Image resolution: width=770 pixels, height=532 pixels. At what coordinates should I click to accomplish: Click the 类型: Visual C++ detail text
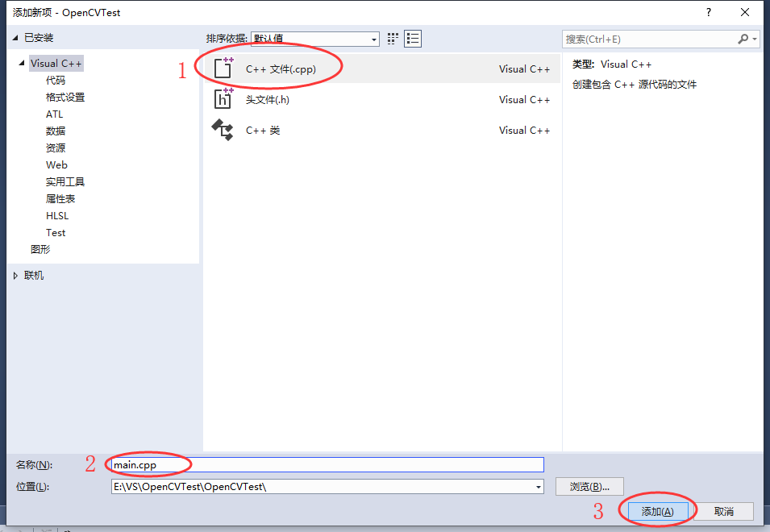612,64
